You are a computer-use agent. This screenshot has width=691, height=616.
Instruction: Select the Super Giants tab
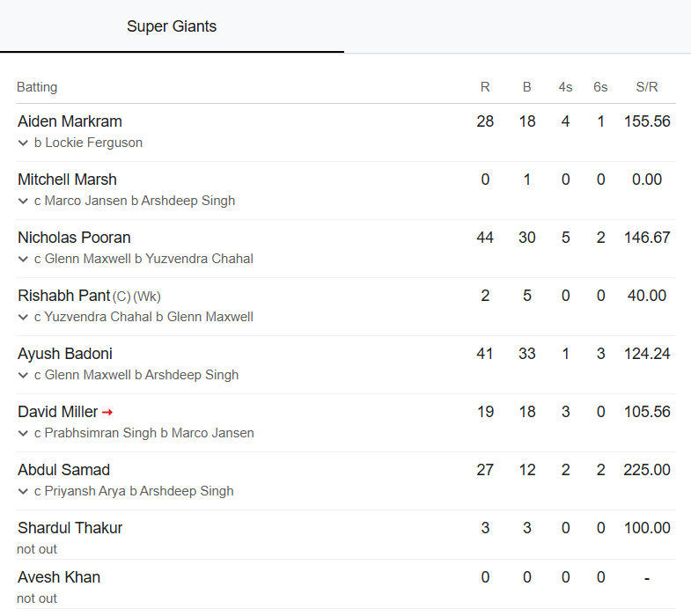click(x=172, y=26)
